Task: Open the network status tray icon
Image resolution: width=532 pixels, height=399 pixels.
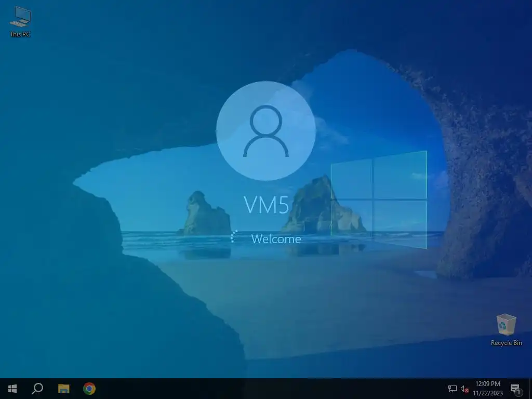Action: click(x=453, y=389)
